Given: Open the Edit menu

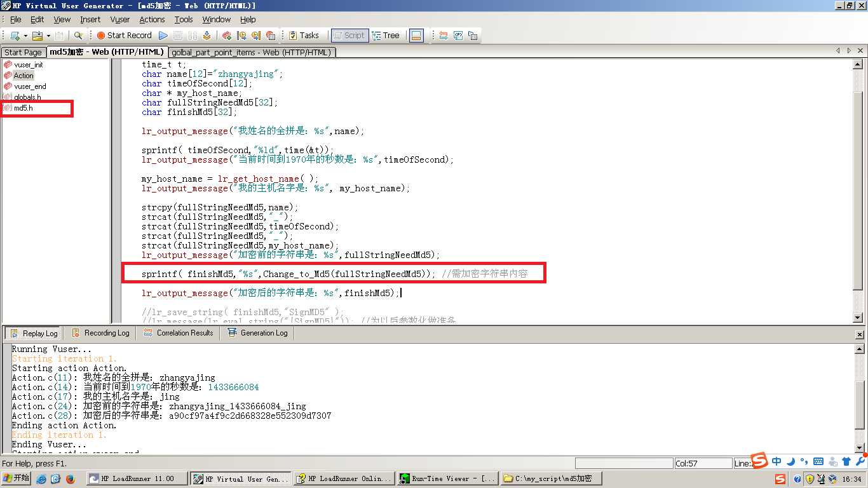Looking at the screenshot, I should pyautogui.click(x=37, y=20).
